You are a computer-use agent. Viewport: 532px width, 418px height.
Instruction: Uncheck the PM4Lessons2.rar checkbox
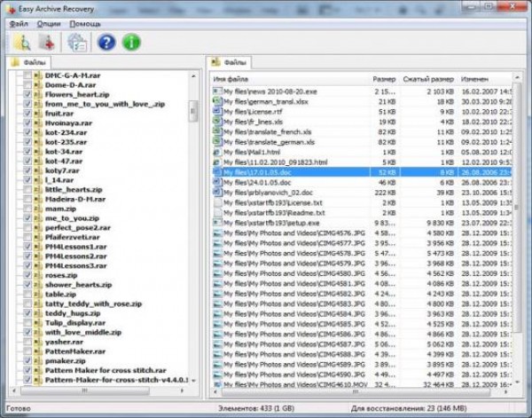[27, 256]
